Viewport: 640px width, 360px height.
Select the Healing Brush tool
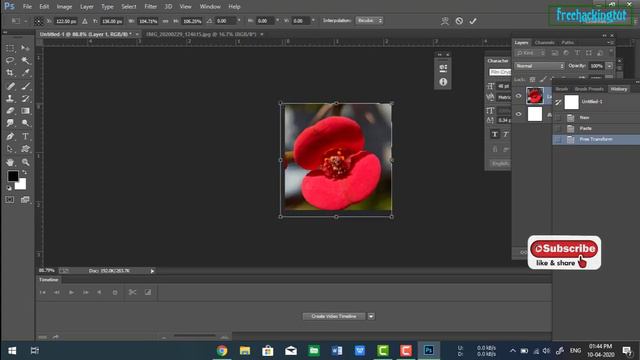(x=10, y=86)
